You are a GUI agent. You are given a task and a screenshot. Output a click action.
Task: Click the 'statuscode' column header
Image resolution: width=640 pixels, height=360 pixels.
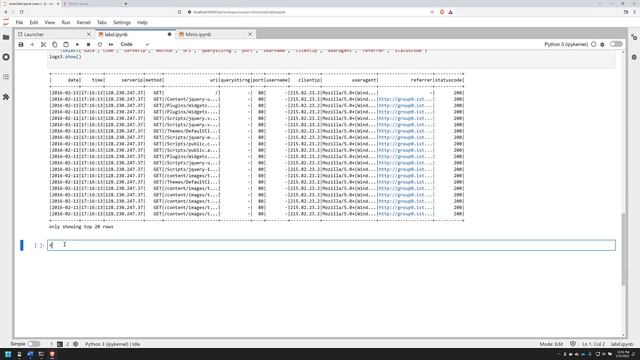tap(449, 80)
